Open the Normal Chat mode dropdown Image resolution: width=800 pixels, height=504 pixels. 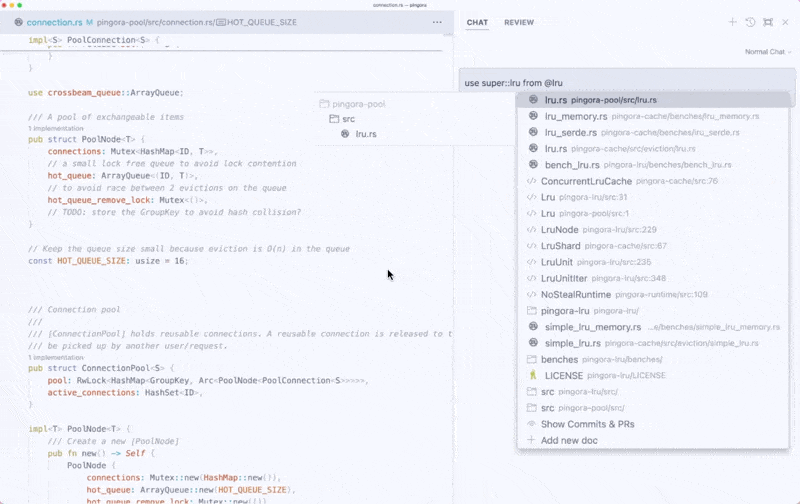766,52
